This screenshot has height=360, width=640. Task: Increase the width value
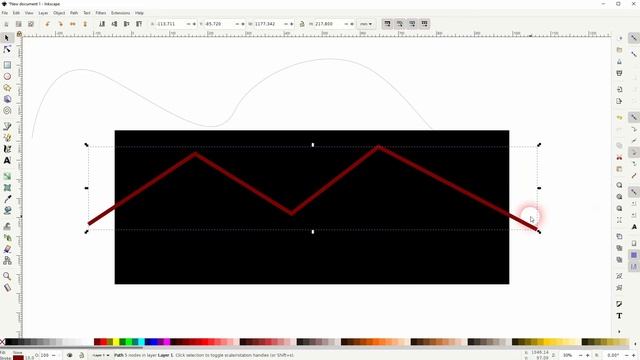coord(291,24)
